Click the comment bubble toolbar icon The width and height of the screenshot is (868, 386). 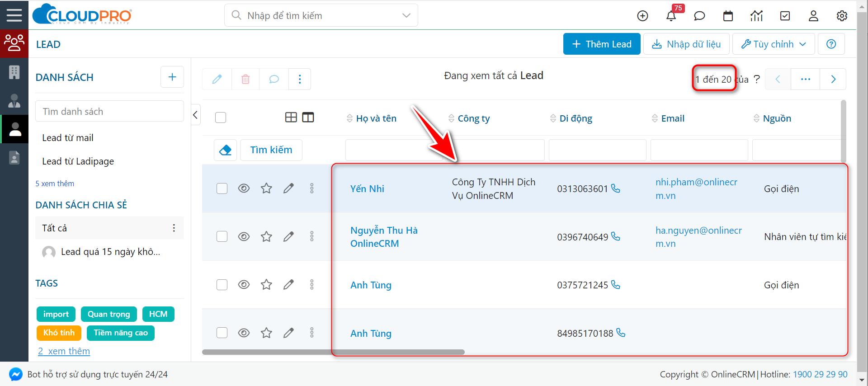[x=274, y=79]
